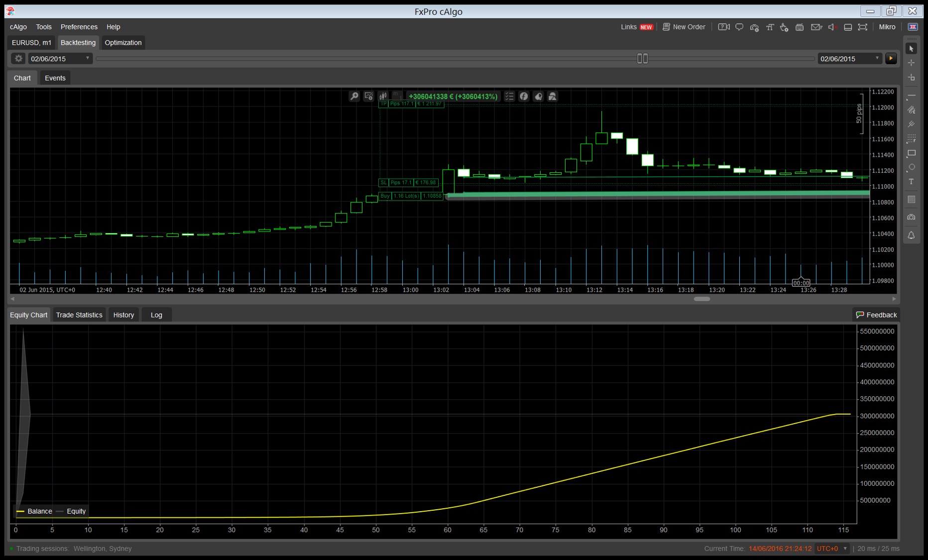
Task: Open the drawing color square
Action: 912,200
